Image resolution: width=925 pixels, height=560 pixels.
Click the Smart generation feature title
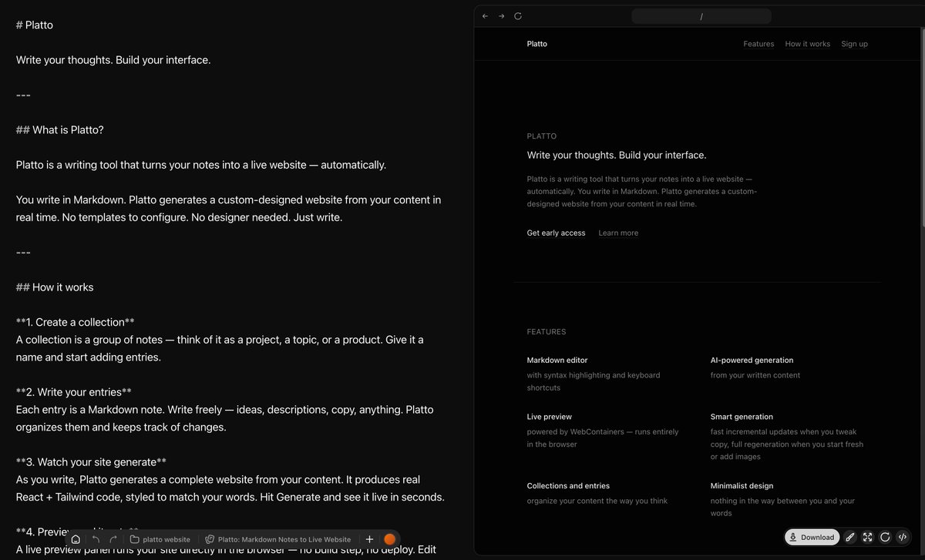(x=742, y=417)
